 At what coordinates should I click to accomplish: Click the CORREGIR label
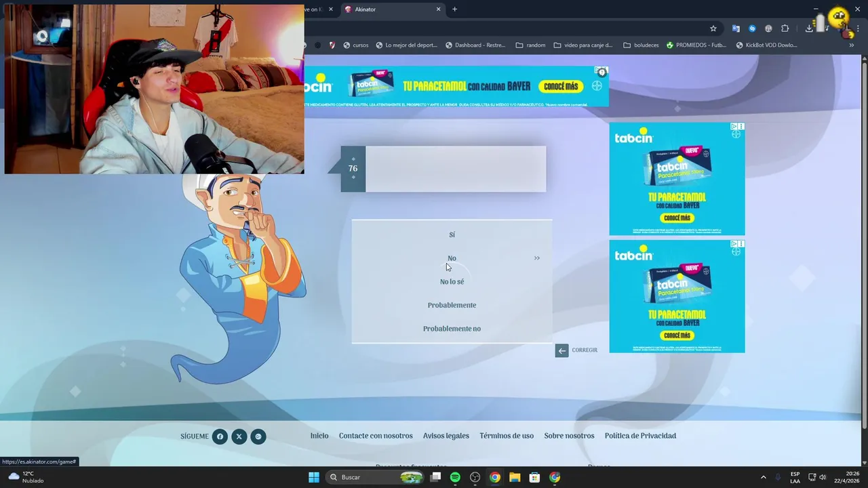point(585,350)
